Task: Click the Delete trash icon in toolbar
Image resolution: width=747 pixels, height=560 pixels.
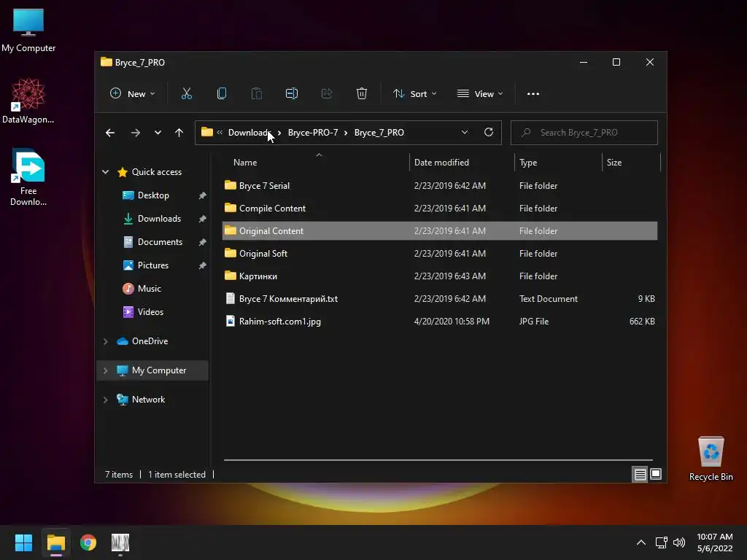Action: coord(362,94)
